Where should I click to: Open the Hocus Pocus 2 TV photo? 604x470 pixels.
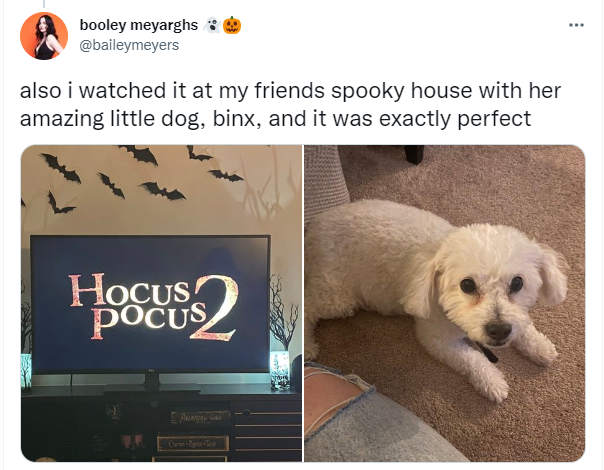(161, 303)
